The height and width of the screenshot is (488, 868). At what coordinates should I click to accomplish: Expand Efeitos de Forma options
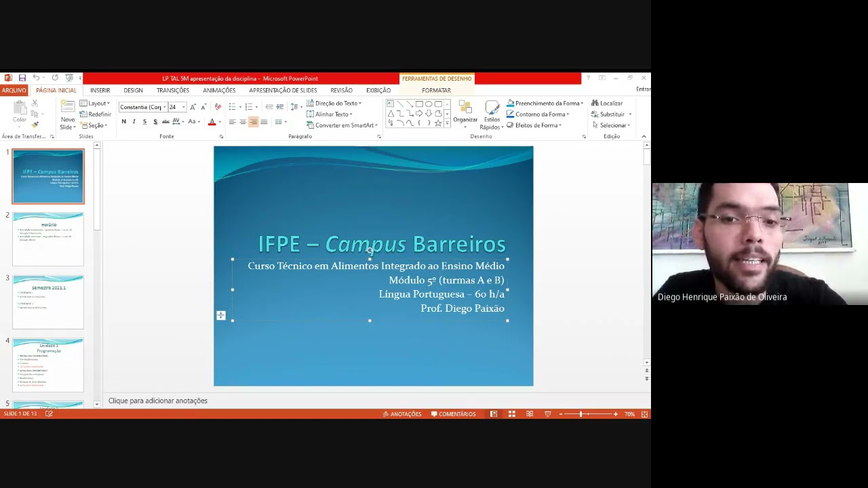pos(535,125)
